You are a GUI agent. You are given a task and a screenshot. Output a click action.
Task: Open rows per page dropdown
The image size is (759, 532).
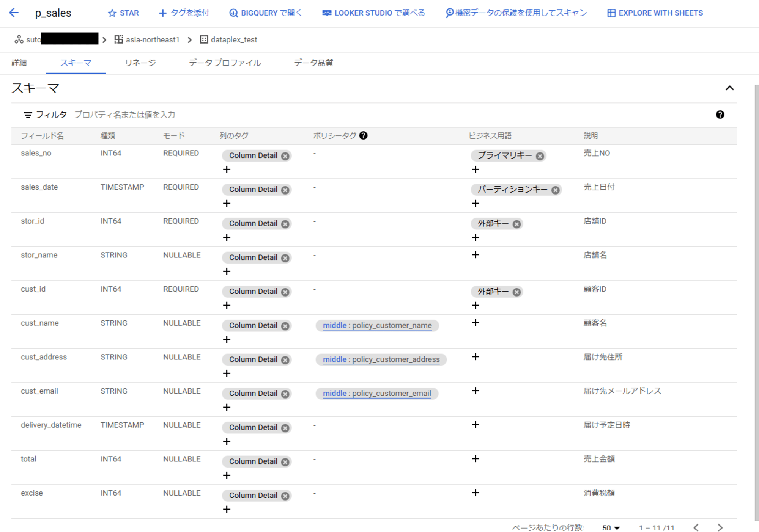(x=611, y=527)
